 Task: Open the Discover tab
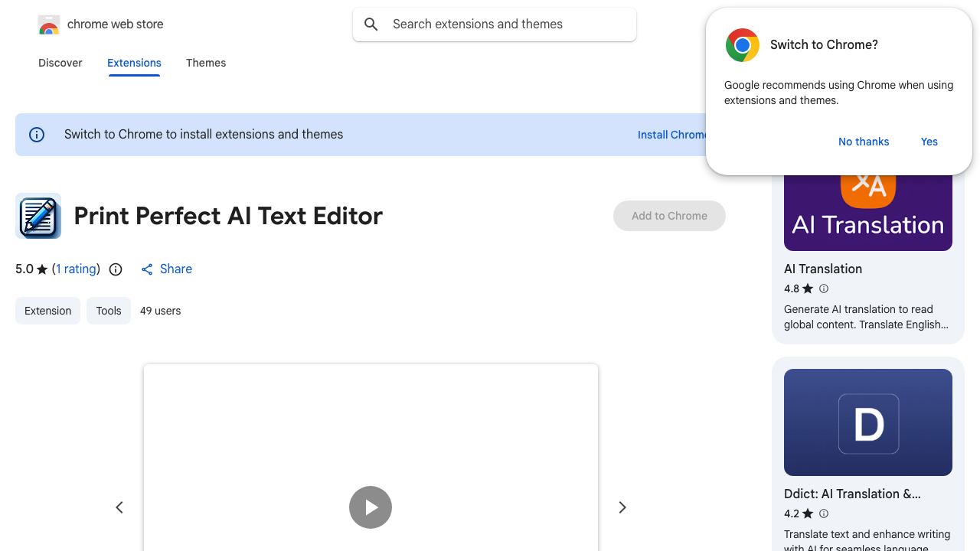pyautogui.click(x=60, y=63)
